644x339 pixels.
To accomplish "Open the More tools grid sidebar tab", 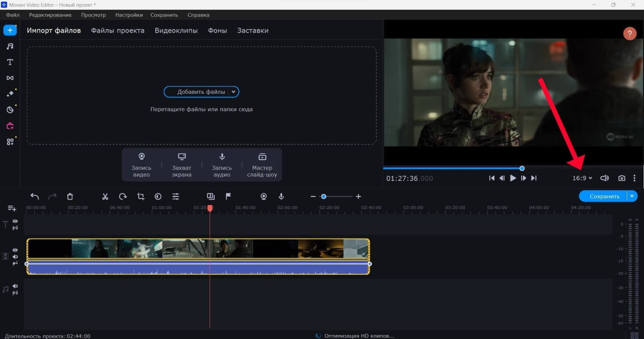I will tap(10, 142).
